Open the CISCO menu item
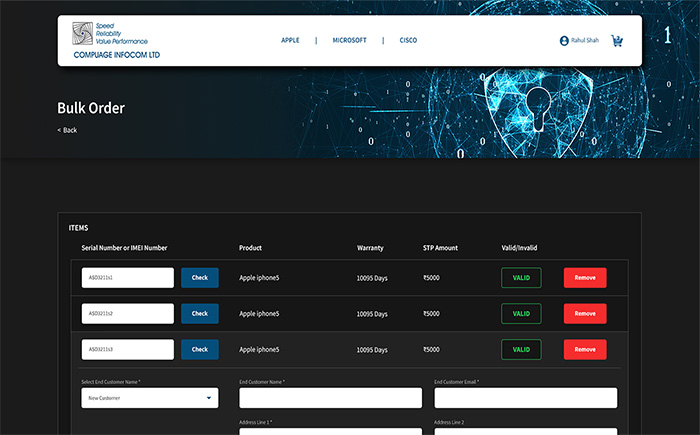 408,40
